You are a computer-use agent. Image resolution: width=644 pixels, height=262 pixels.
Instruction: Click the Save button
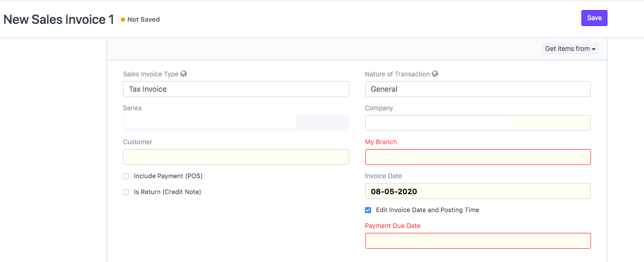pos(594,18)
